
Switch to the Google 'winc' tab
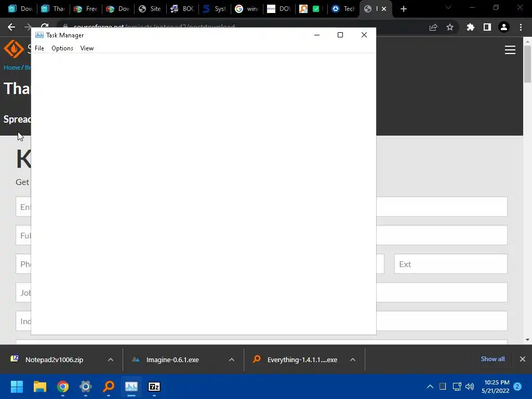pos(247,9)
